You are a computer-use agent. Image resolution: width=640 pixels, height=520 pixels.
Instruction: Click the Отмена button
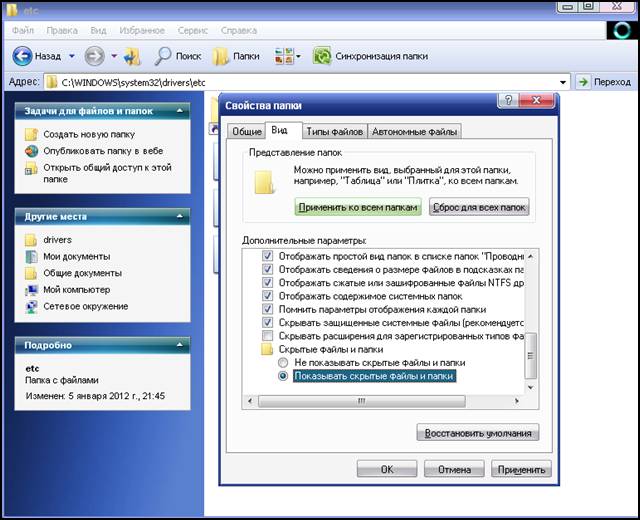tap(454, 469)
